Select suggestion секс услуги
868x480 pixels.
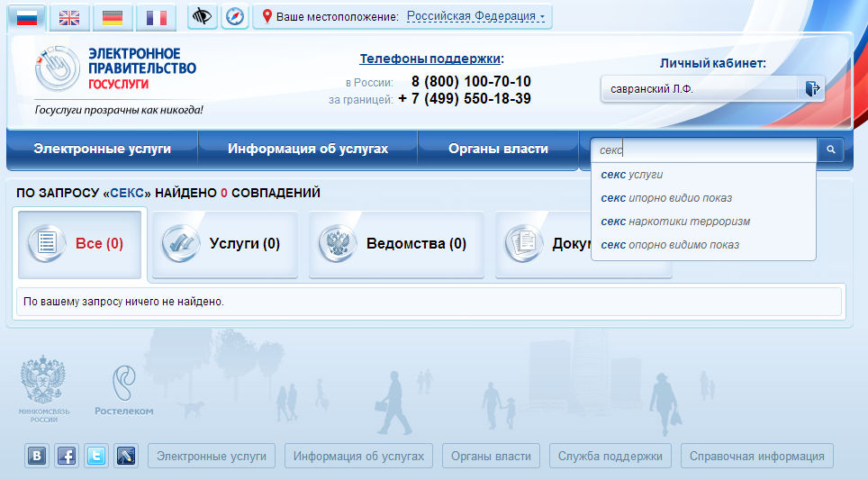703,175
